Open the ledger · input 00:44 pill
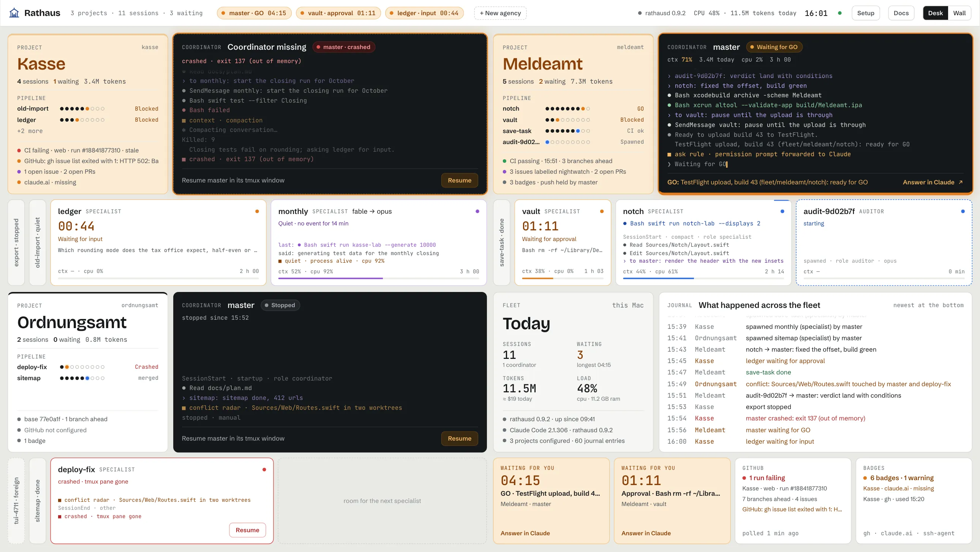Screen dimensions: 980x552 pos(424,13)
